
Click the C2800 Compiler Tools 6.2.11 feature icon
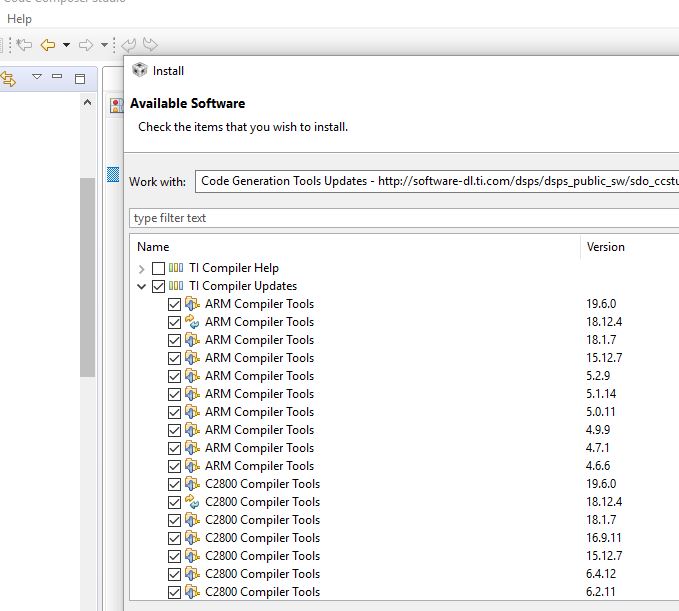click(192, 591)
